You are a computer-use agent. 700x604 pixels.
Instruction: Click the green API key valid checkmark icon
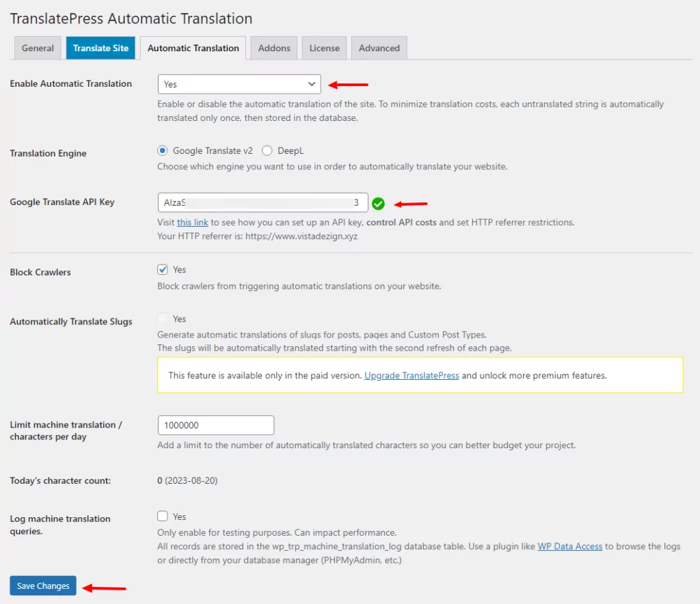point(378,204)
